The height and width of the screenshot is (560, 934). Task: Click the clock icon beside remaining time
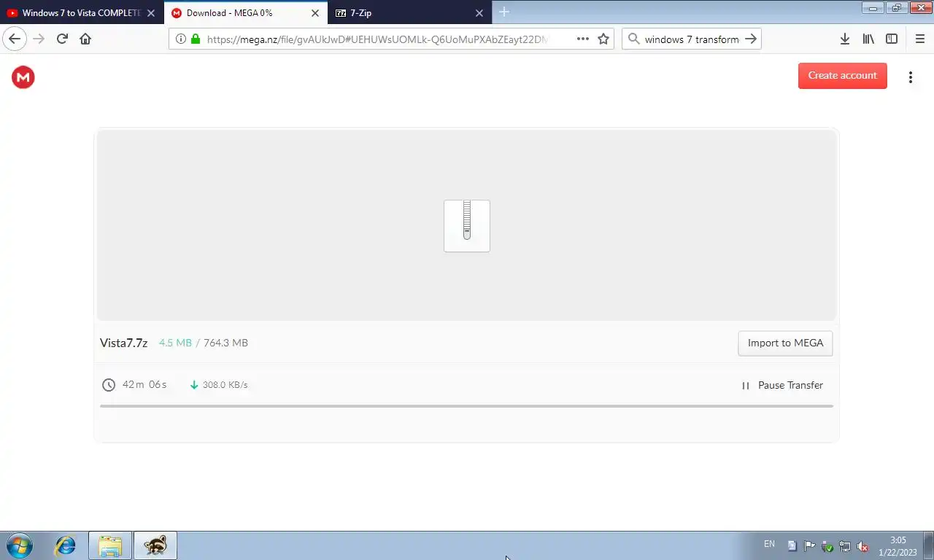point(109,385)
